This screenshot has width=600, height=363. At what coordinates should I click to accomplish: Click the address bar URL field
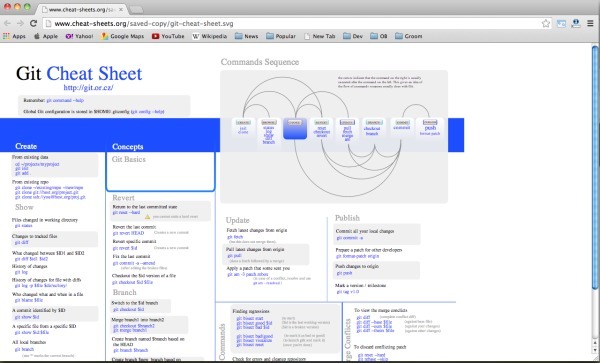pos(291,23)
